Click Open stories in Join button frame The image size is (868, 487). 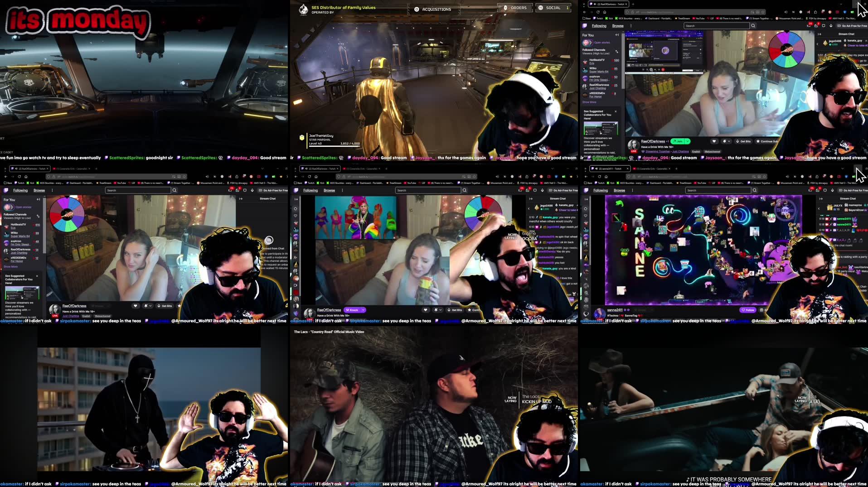(x=597, y=43)
